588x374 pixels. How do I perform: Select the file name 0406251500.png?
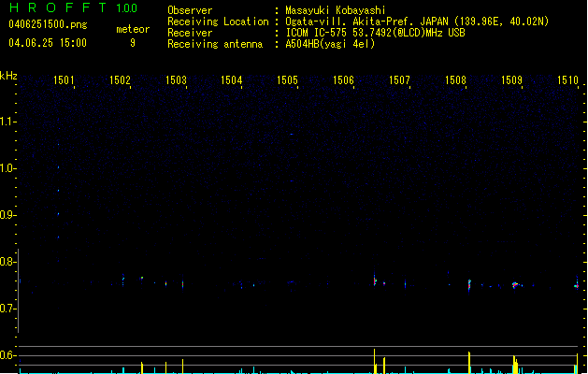point(48,24)
